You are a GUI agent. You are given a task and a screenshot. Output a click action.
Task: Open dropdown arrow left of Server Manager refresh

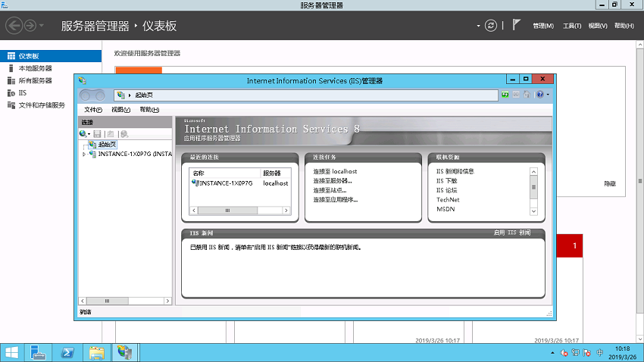(x=479, y=26)
